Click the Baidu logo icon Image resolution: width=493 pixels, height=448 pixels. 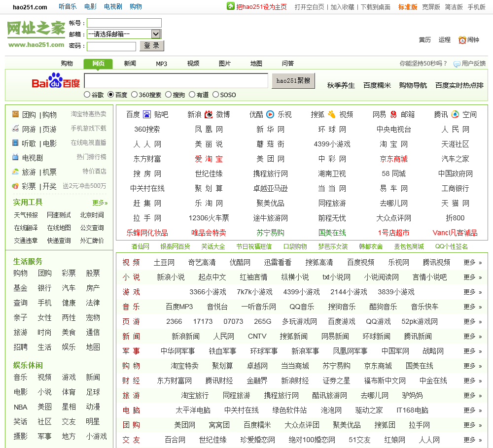(x=56, y=81)
